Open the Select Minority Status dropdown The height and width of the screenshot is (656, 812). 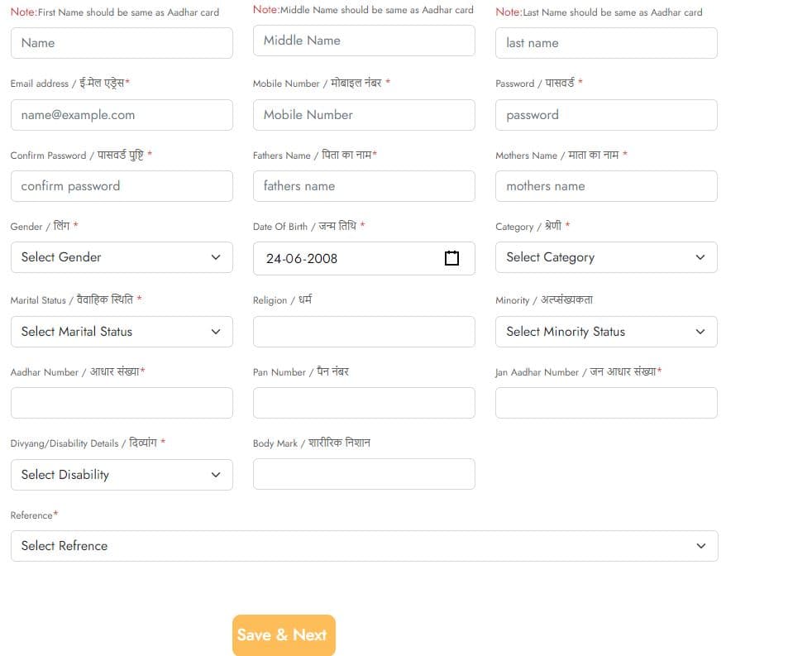(x=605, y=332)
